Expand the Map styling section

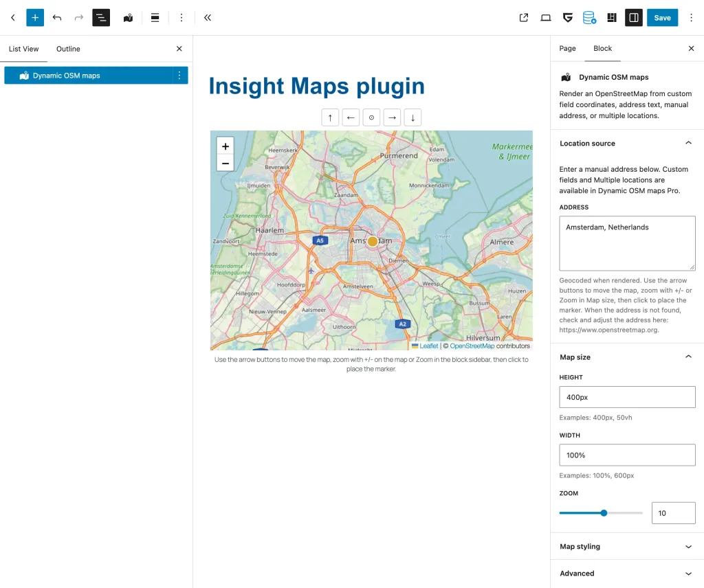(627, 546)
